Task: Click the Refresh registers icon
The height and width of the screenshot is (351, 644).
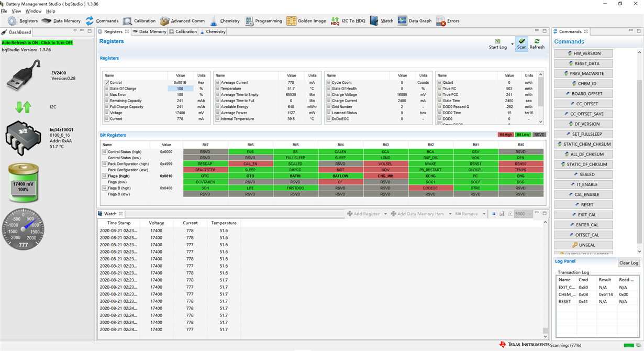Action: [x=537, y=41]
